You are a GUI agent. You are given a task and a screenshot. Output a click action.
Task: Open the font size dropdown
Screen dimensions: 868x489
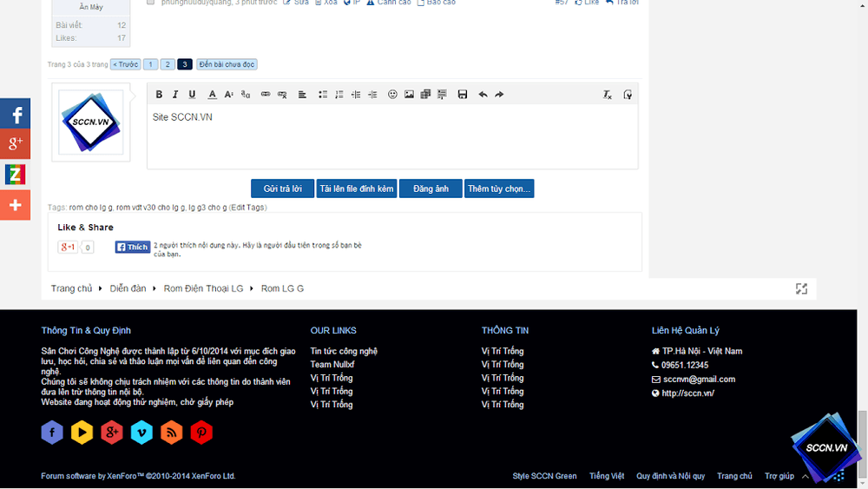pos(228,95)
